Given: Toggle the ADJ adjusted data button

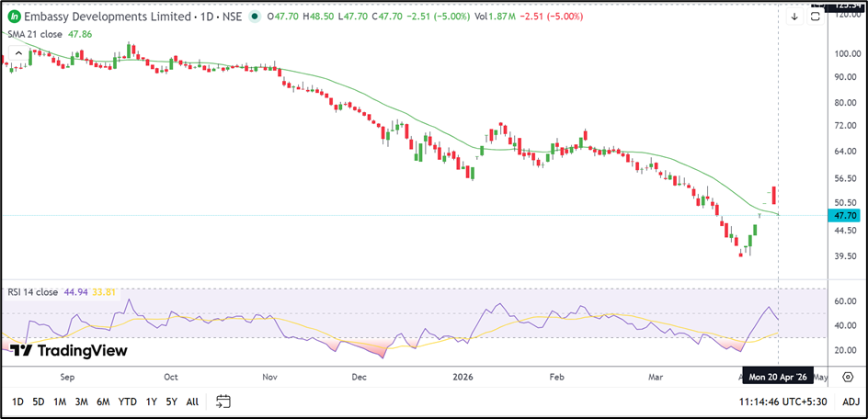Looking at the screenshot, I should point(851,402).
